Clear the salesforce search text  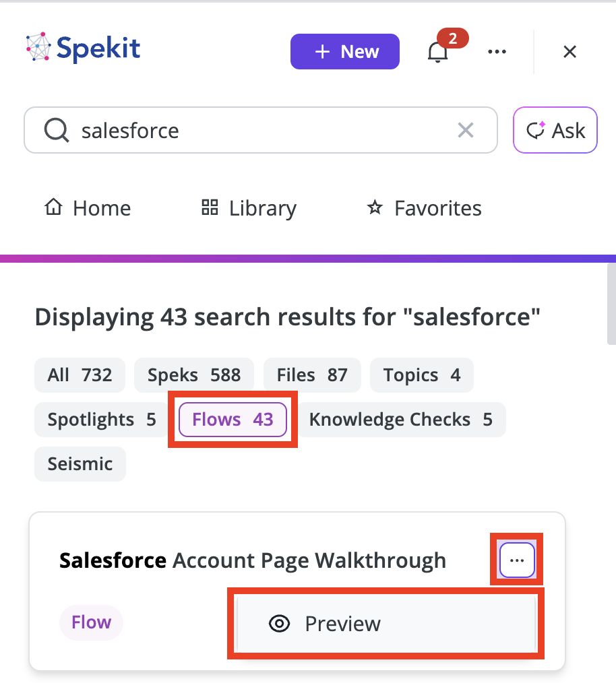pyautogui.click(x=466, y=130)
